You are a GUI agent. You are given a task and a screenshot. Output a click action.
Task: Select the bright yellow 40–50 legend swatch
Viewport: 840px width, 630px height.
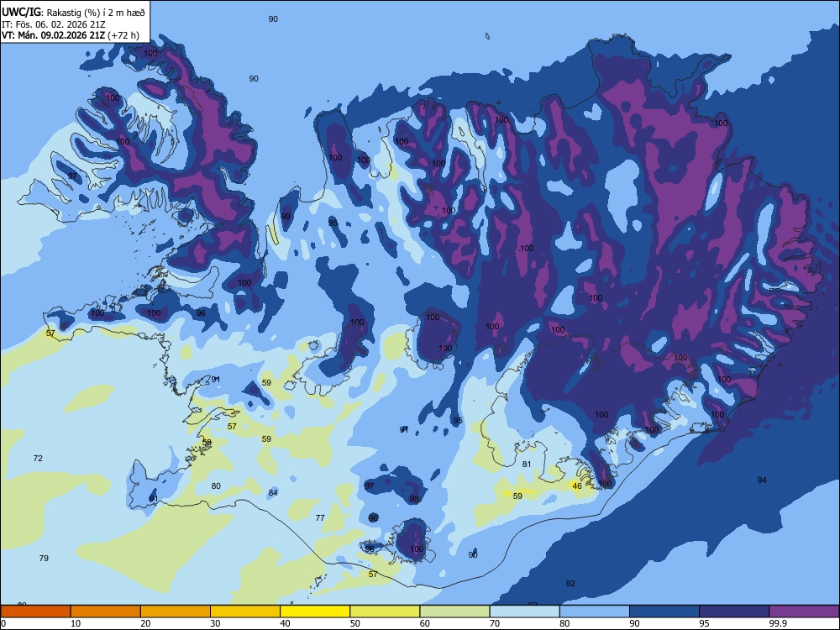point(315,612)
